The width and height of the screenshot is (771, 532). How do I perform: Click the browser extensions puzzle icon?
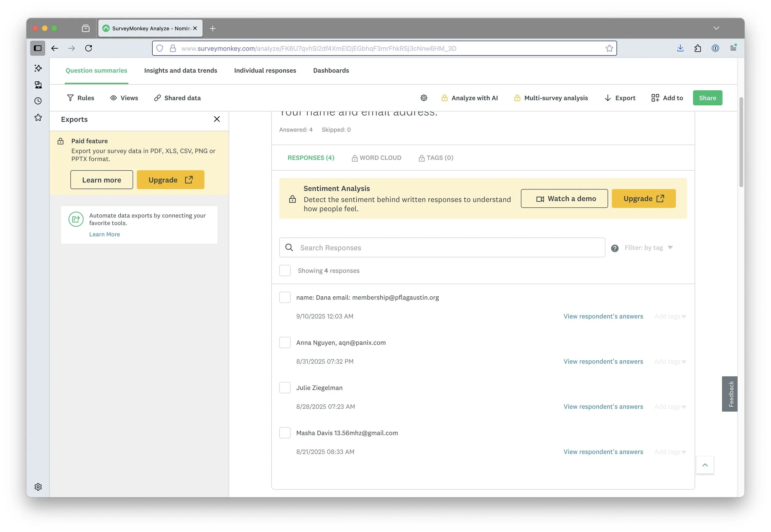coord(698,49)
